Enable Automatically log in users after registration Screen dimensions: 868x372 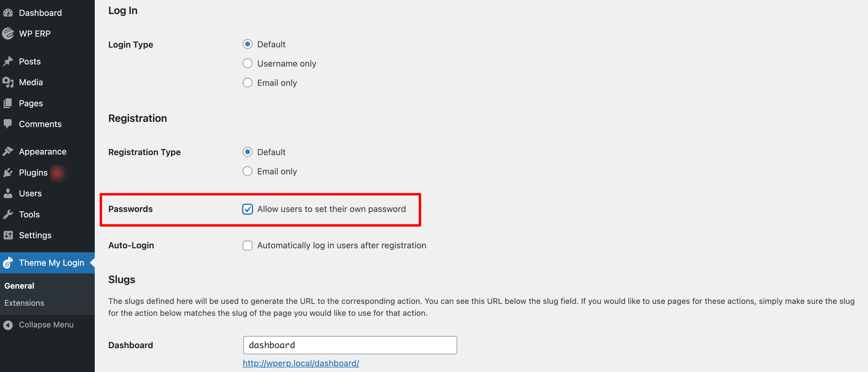[248, 246]
